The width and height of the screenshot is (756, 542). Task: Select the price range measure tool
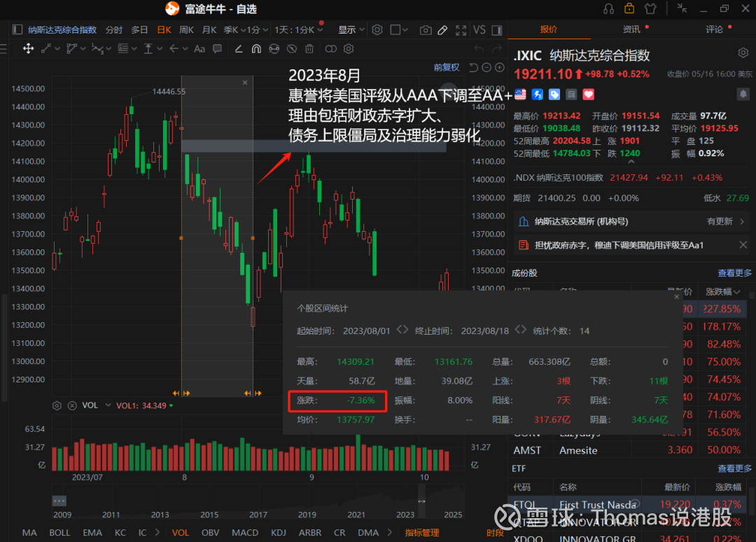[148, 49]
